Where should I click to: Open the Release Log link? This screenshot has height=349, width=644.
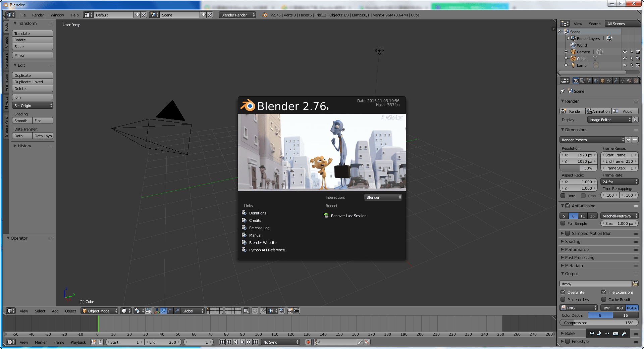(259, 228)
